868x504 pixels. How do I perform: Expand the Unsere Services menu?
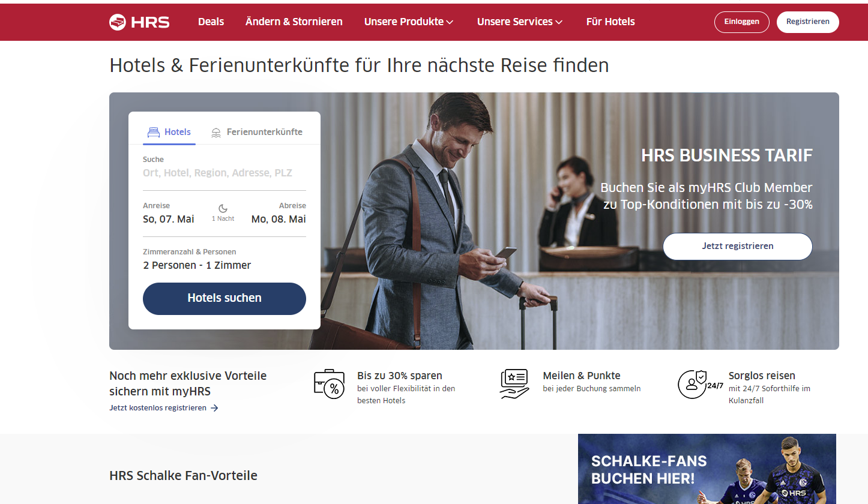(520, 22)
